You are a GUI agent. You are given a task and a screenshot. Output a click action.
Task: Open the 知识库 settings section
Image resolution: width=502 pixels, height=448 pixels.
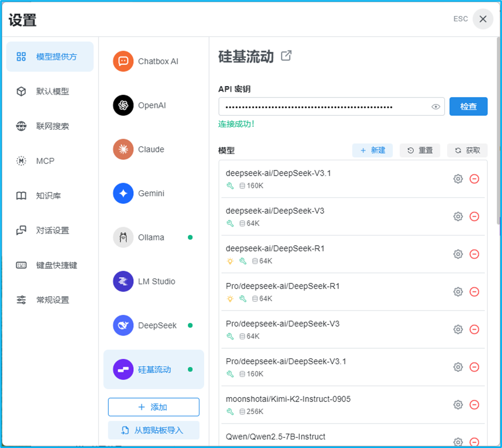point(50,196)
